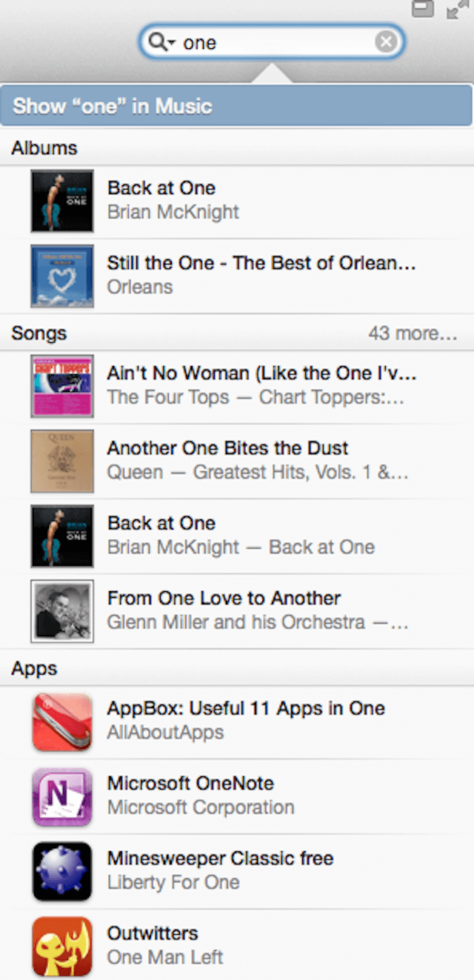This screenshot has height=980, width=474.
Task: Open the search magnifier options dropdown
Action: tap(161, 42)
